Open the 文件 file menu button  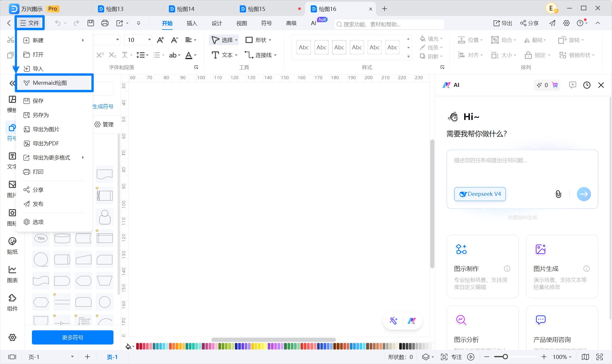pyautogui.click(x=30, y=23)
